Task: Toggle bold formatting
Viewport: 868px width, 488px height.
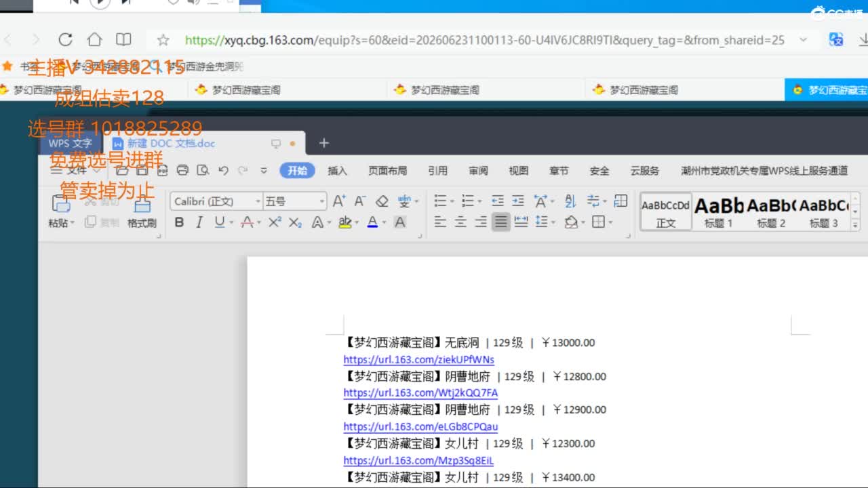Action: [179, 222]
